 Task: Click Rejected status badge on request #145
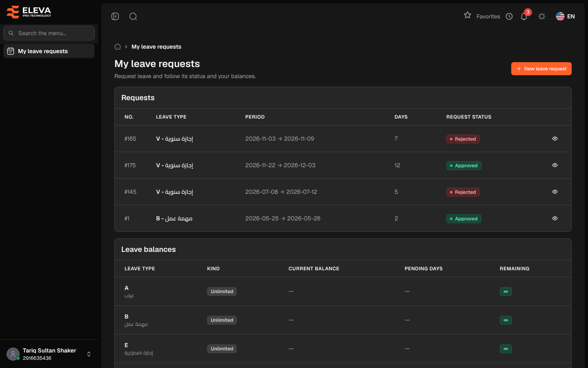[463, 192]
